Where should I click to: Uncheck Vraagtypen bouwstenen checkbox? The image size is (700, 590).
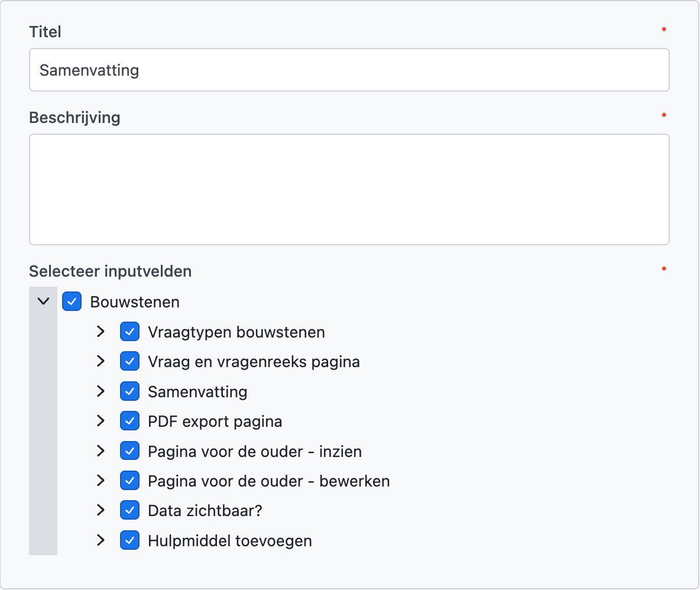129,332
